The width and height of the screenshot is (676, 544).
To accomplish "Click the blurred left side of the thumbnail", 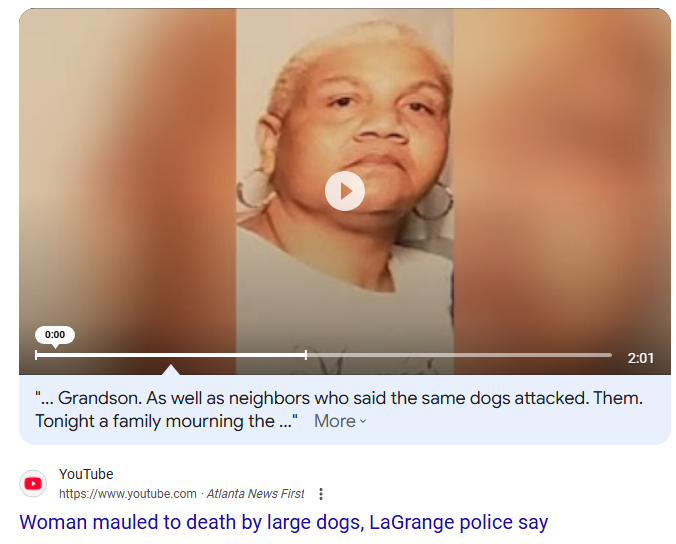I will pyautogui.click(x=128, y=172).
